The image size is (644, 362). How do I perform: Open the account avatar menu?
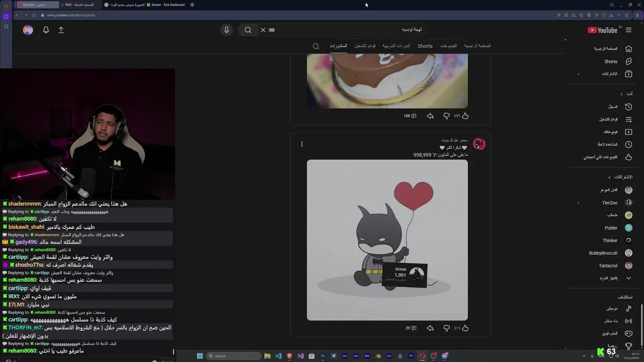click(x=28, y=30)
